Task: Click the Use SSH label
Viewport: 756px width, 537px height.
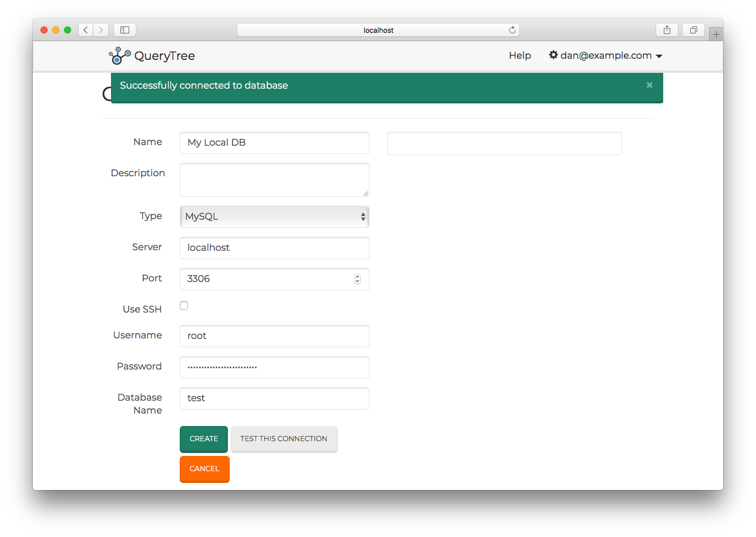Action: point(142,309)
